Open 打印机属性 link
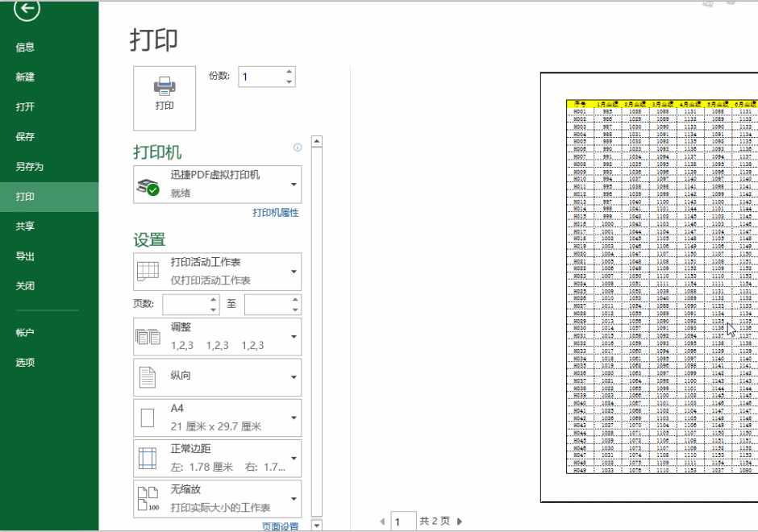The width and height of the screenshot is (758, 532). 276,210
